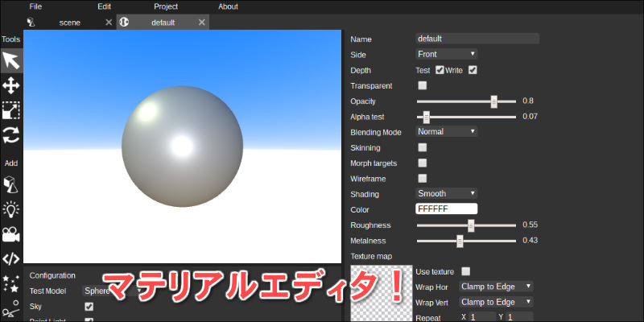
Task: Open the Edit menu
Action: [x=105, y=6]
